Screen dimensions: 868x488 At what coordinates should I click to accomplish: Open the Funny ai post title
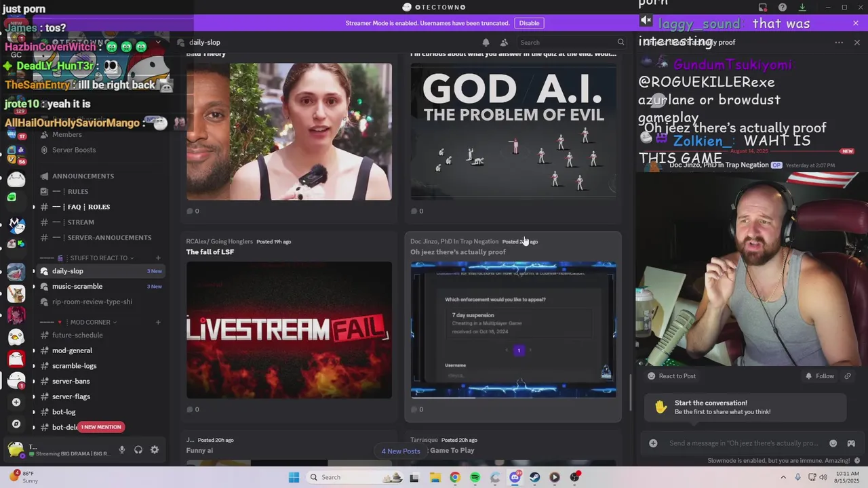(x=199, y=451)
